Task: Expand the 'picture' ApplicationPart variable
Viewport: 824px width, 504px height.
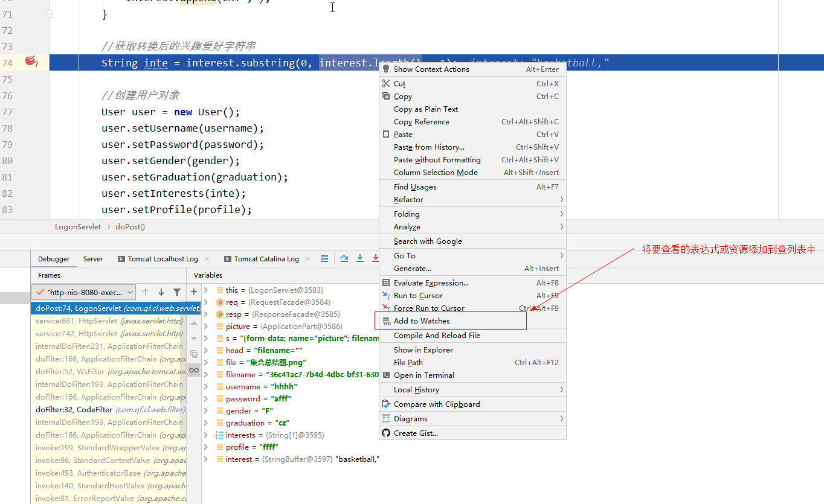Action: (x=207, y=327)
